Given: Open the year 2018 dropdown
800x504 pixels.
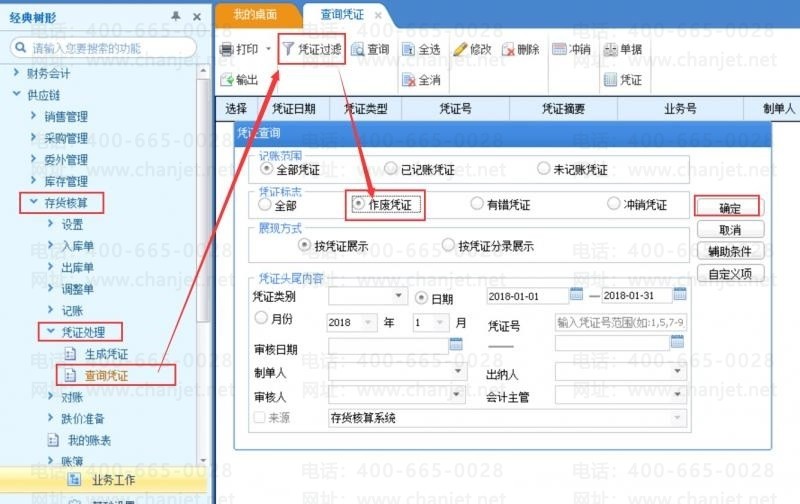Looking at the screenshot, I should tap(368, 322).
